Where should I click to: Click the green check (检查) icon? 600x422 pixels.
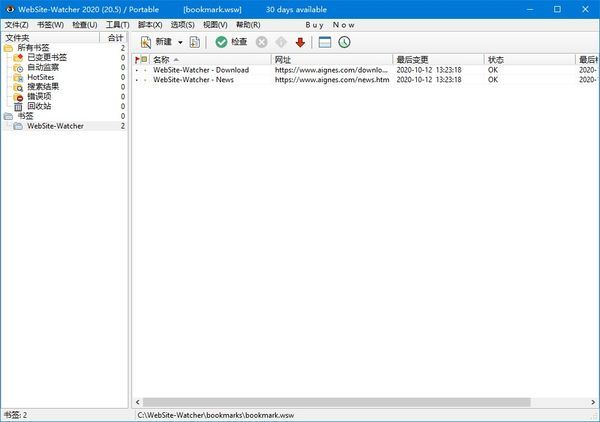coord(221,42)
